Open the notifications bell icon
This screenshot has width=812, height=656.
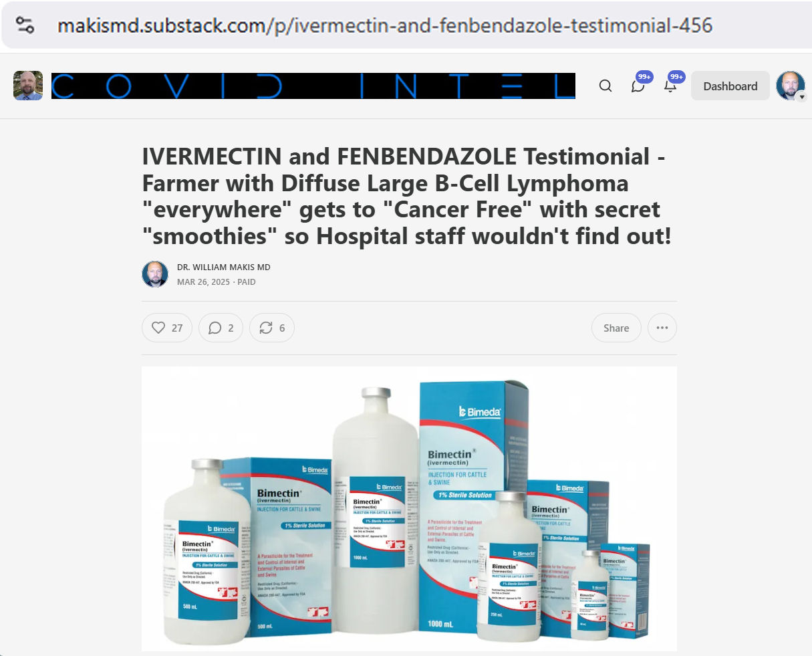point(670,86)
